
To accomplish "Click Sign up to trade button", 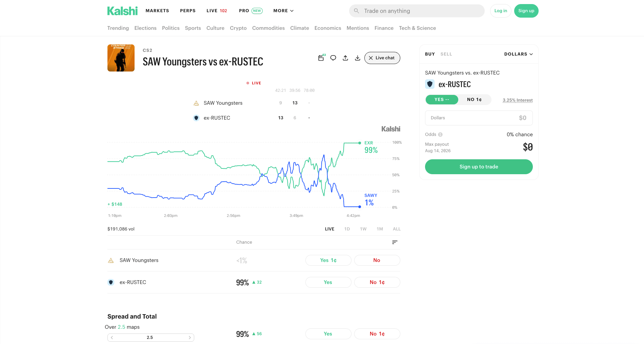I will 479,167.
